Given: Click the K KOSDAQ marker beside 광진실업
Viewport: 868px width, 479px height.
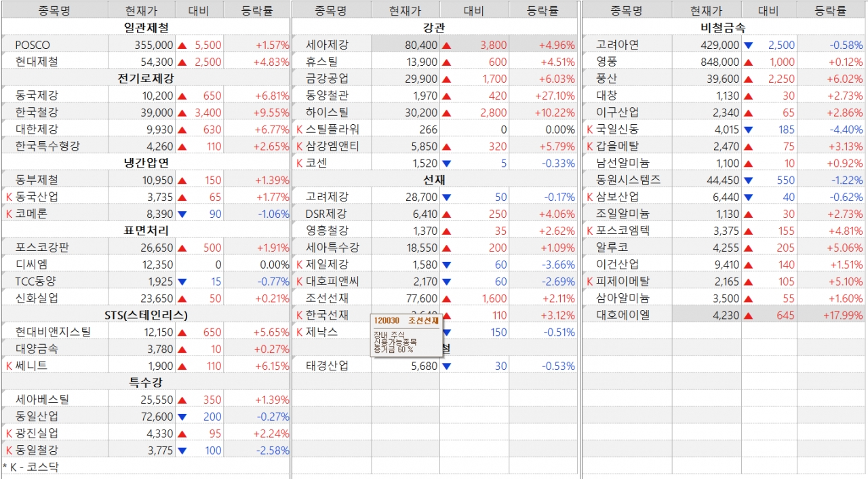Looking at the screenshot, I should pos(9,434).
